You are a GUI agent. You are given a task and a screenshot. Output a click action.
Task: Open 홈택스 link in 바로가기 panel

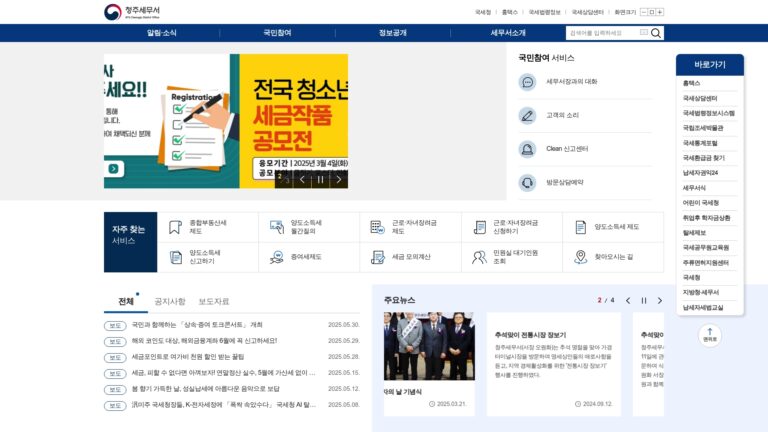click(x=692, y=83)
